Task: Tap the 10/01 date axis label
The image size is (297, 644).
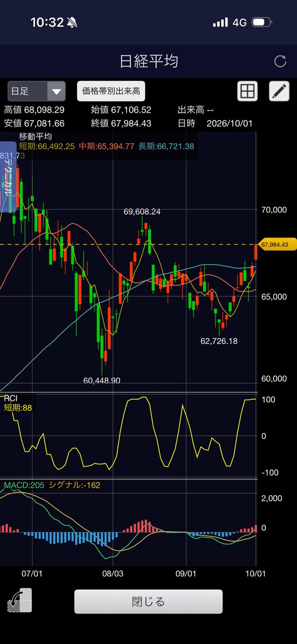Action: pos(255,574)
